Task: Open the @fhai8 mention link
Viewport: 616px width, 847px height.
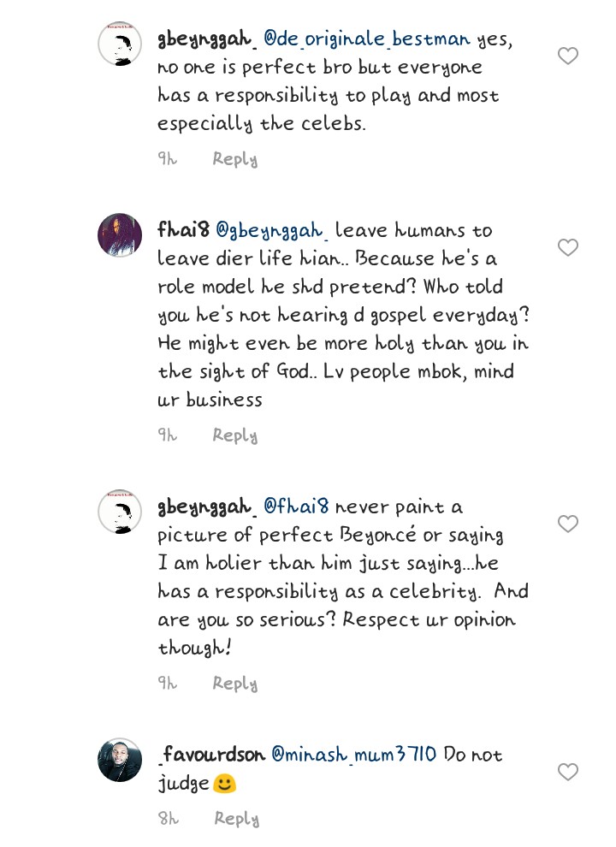Action: coord(296,506)
